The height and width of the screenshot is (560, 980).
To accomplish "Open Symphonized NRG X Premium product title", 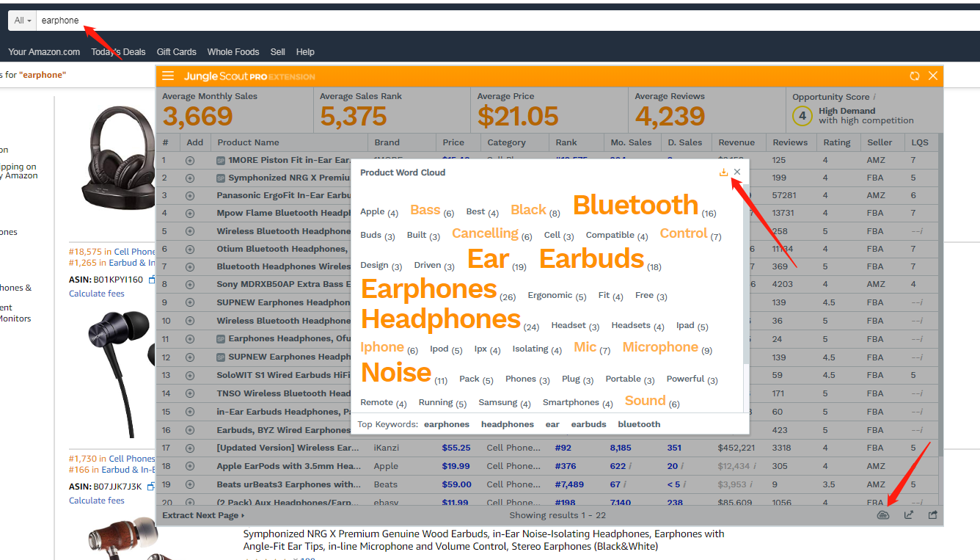I will (x=483, y=540).
